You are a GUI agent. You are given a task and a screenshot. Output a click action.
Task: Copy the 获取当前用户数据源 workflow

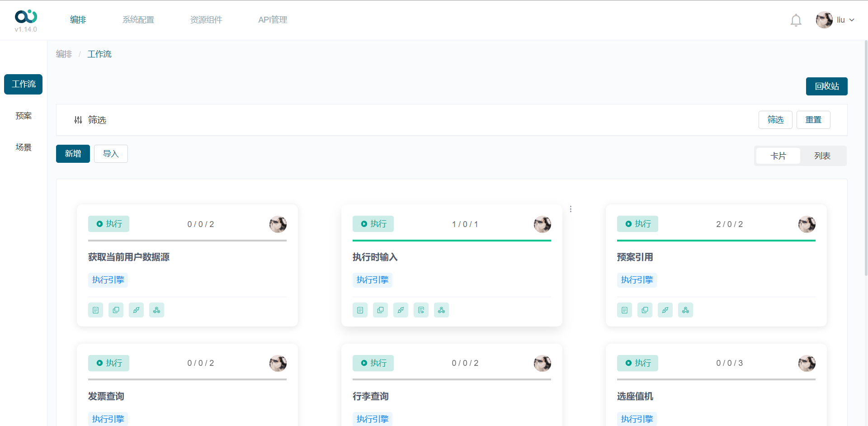click(116, 310)
